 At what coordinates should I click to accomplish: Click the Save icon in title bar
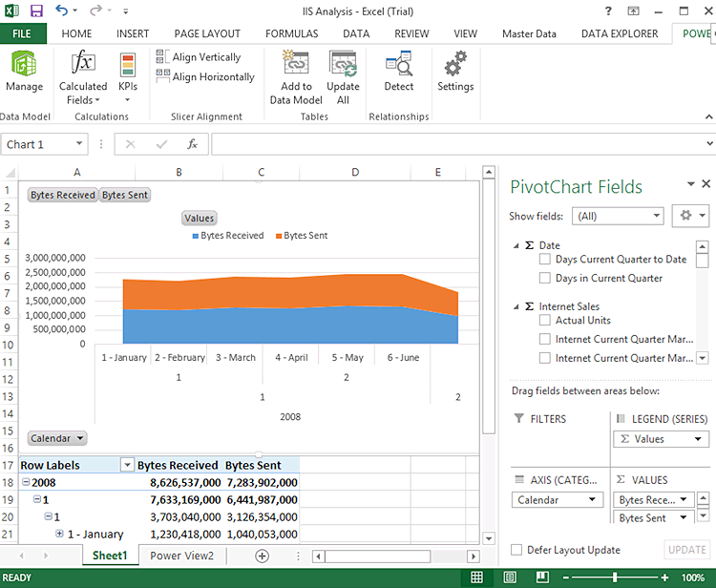click(36, 11)
